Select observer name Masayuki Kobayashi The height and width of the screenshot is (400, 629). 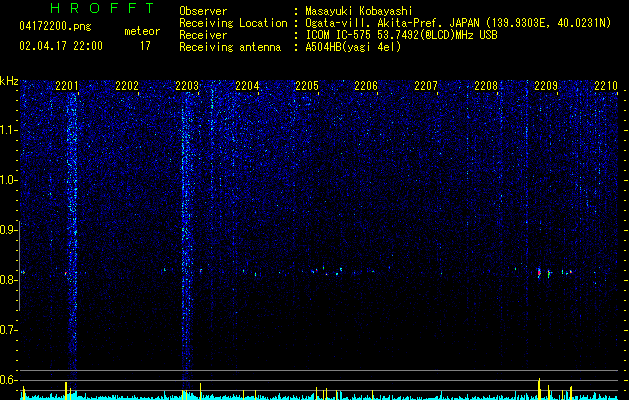(x=359, y=11)
